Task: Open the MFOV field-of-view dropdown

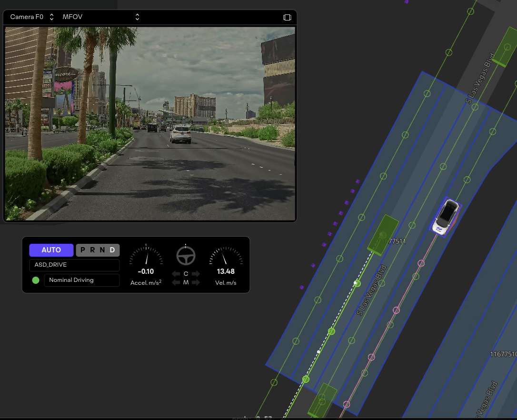Action: [x=101, y=17]
